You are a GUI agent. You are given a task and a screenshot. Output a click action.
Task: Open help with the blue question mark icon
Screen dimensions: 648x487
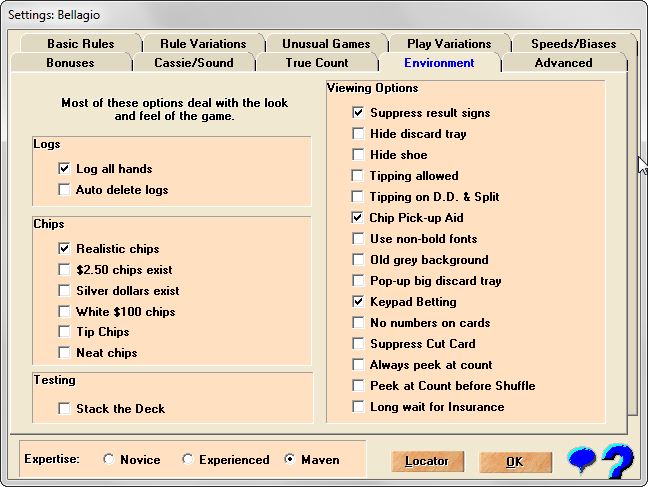[618, 461]
